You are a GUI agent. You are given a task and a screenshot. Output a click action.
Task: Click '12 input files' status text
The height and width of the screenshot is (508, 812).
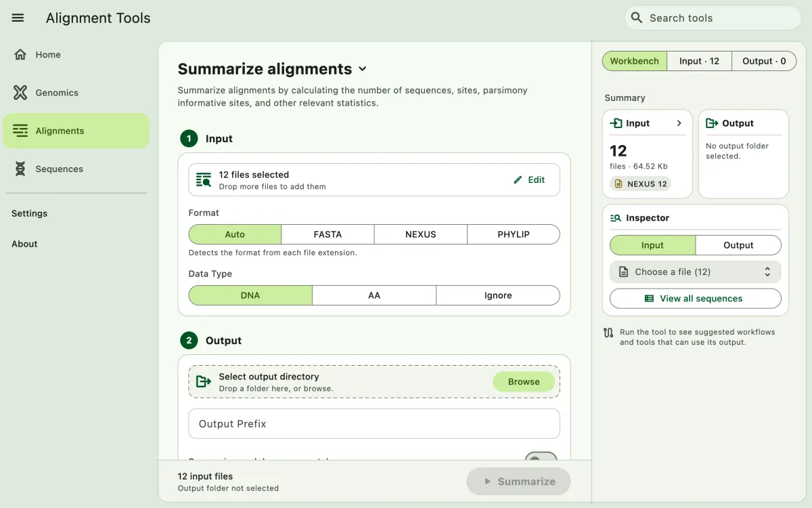coord(205,476)
